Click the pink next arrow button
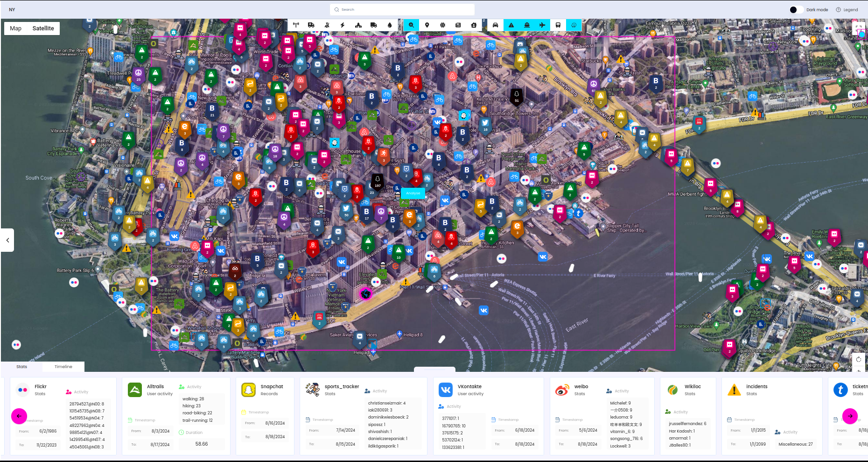Image resolution: width=868 pixels, height=462 pixels. coord(850,416)
